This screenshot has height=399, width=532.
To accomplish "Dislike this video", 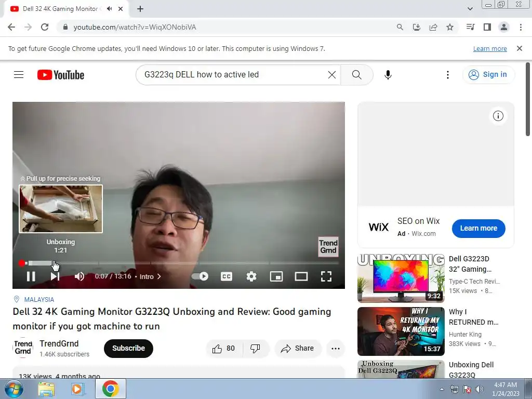I will pyautogui.click(x=256, y=349).
